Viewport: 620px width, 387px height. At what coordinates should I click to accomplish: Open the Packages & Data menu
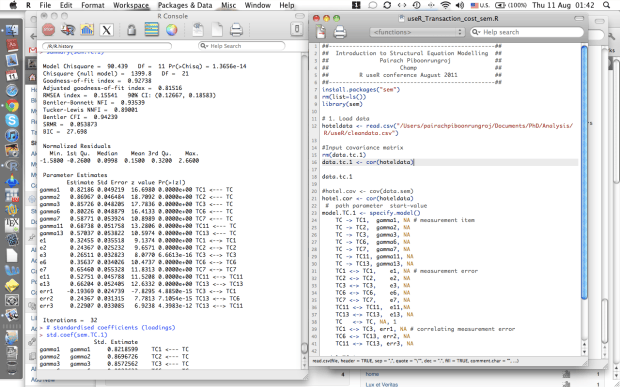click(x=185, y=5)
